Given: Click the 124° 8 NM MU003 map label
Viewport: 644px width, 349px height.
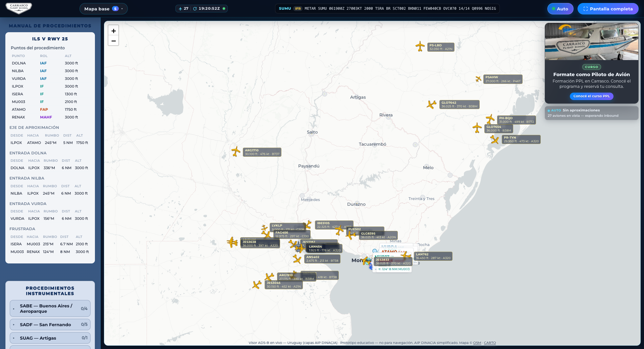Looking at the screenshot, I should 394,269.
